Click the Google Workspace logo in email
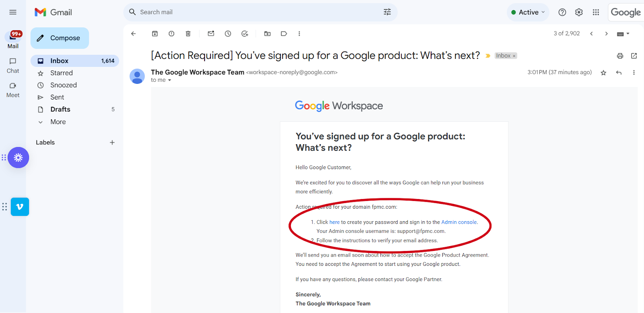 (x=339, y=106)
